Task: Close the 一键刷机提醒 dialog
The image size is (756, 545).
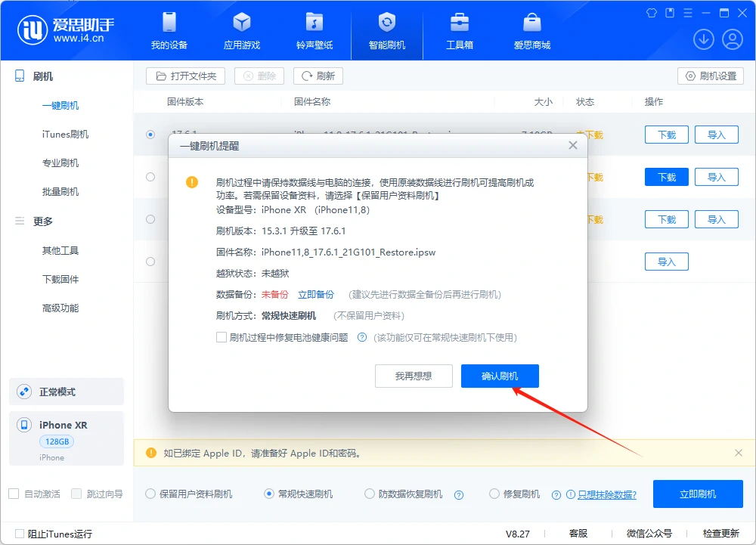Action: coord(573,146)
